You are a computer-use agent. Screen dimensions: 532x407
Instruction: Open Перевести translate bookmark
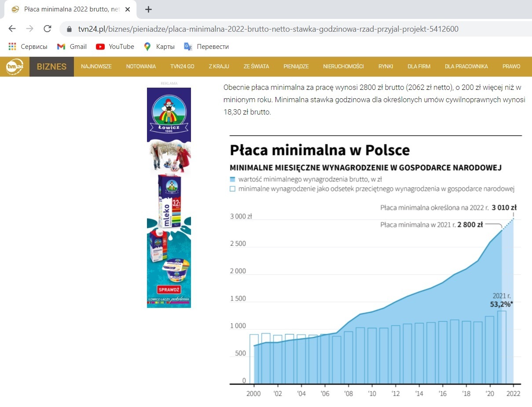(206, 47)
